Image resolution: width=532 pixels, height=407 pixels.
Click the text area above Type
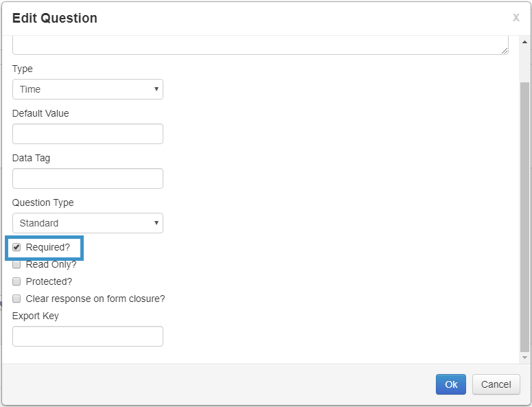(x=260, y=45)
